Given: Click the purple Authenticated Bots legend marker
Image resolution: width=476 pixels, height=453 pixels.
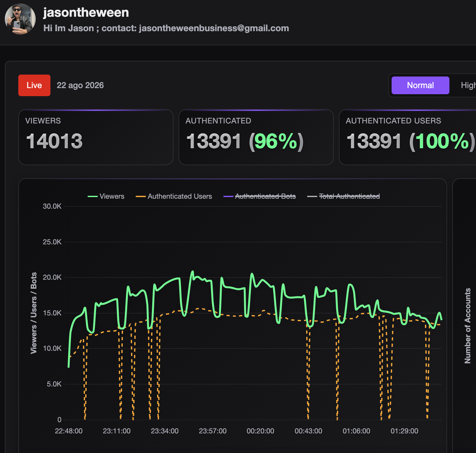Looking at the screenshot, I should coord(228,196).
